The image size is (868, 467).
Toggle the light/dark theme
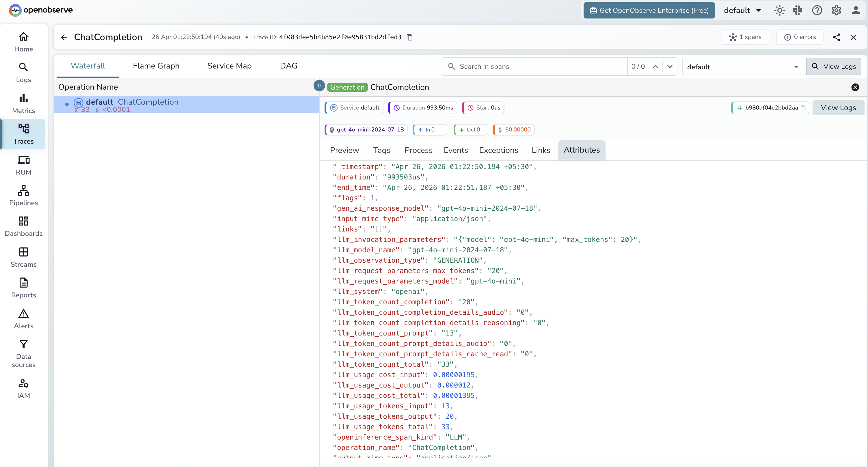tap(779, 10)
